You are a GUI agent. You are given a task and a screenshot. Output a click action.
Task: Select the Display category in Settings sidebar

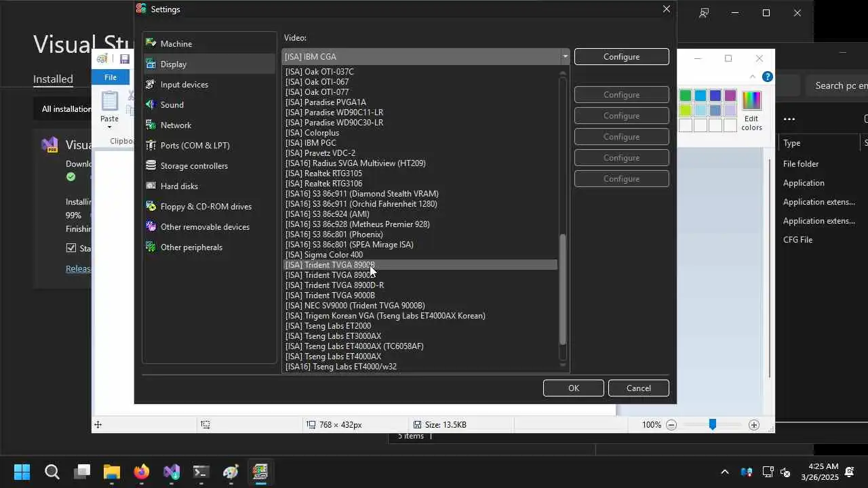[210, 64]
